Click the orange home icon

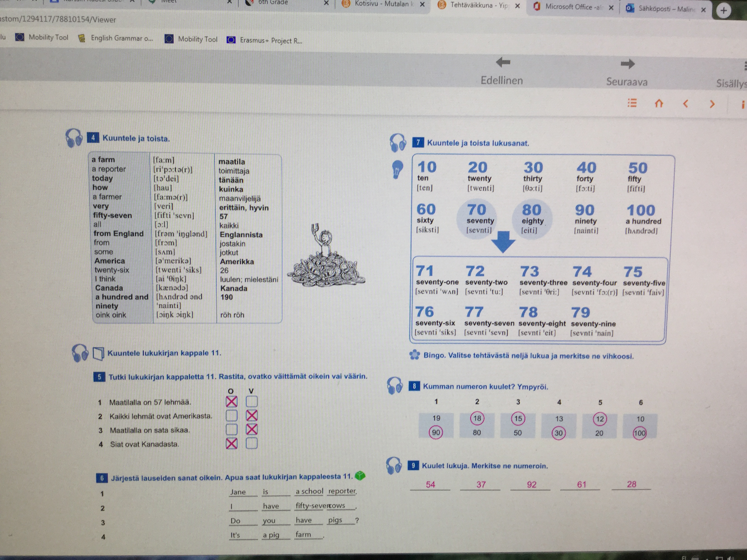[659, 103]
